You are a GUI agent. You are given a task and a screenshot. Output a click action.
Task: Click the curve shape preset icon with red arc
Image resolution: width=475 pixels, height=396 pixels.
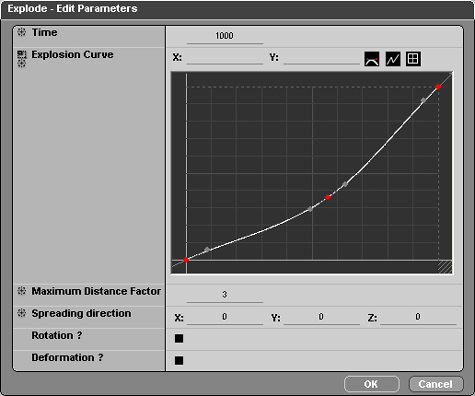tap(372, 59)
